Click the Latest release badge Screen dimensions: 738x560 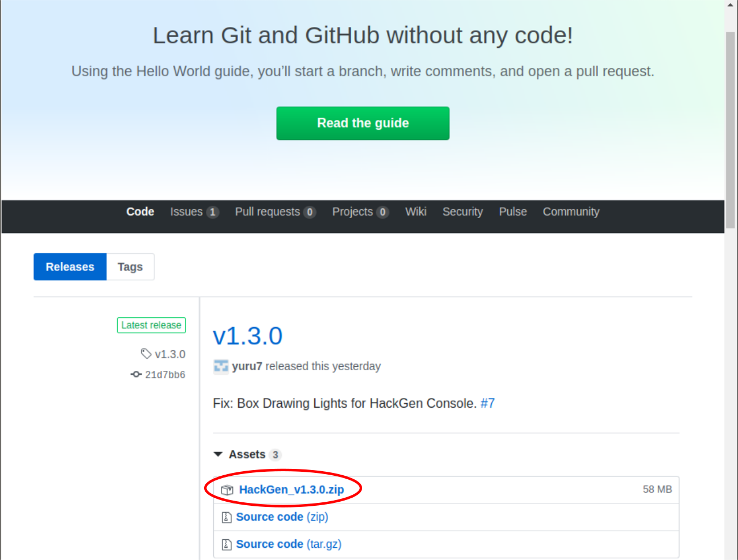coord(151,325)
